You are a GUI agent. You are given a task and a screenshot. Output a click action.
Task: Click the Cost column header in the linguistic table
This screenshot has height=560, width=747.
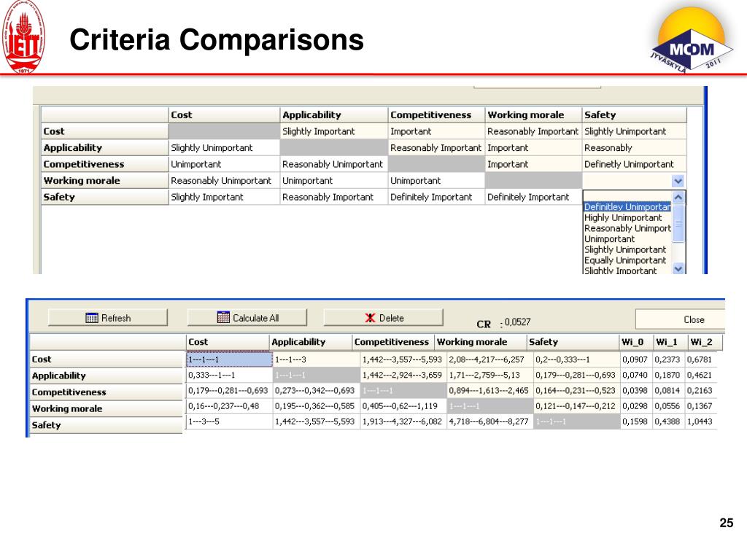224,114
